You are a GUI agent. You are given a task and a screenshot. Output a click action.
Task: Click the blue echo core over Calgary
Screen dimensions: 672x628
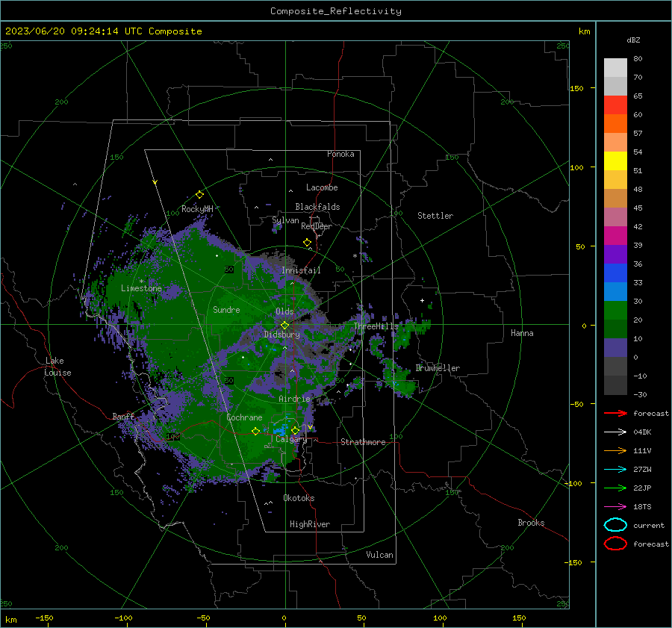280,429
